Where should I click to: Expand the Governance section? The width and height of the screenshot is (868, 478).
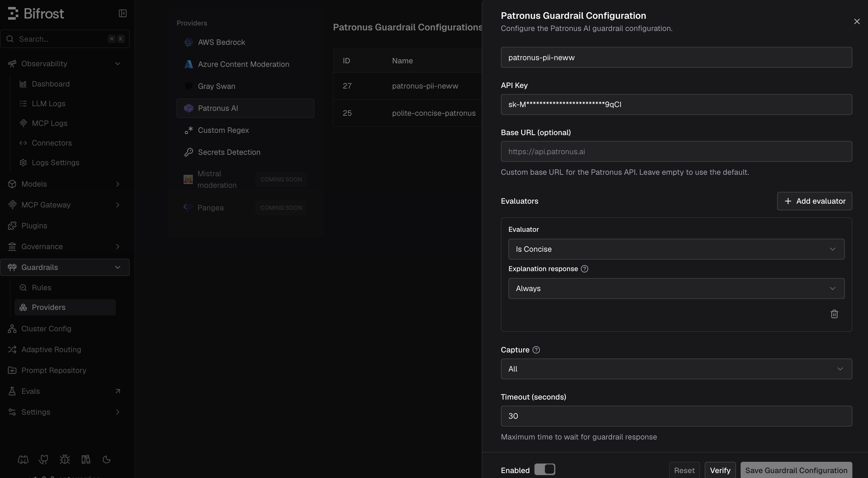pos(118,247)
